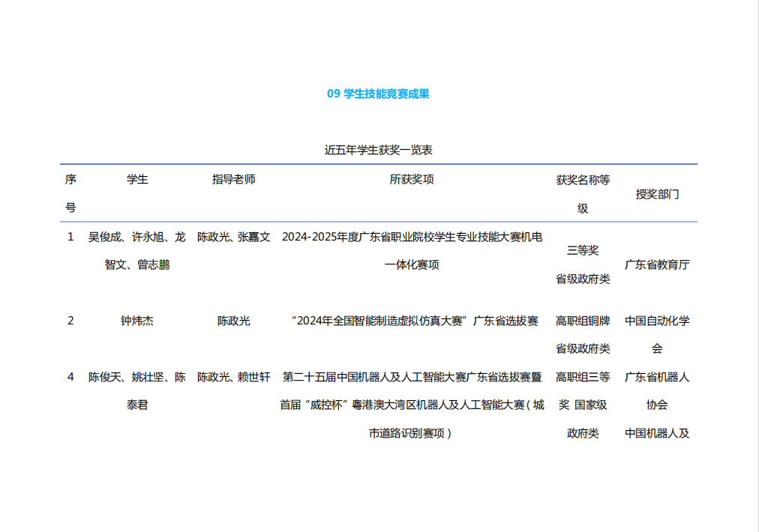Select the 指导老师 column header
The image size is (759, 532).
point(233,179)
